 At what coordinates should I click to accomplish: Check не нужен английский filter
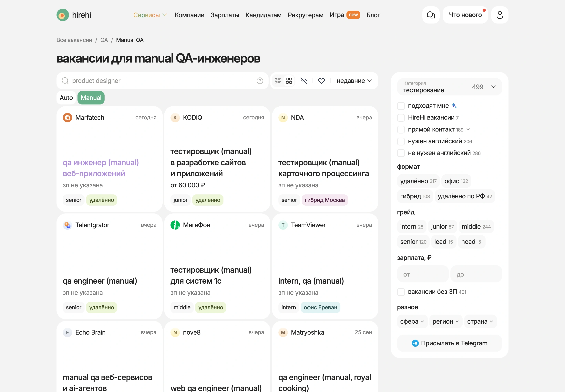[x=401, y=153]
